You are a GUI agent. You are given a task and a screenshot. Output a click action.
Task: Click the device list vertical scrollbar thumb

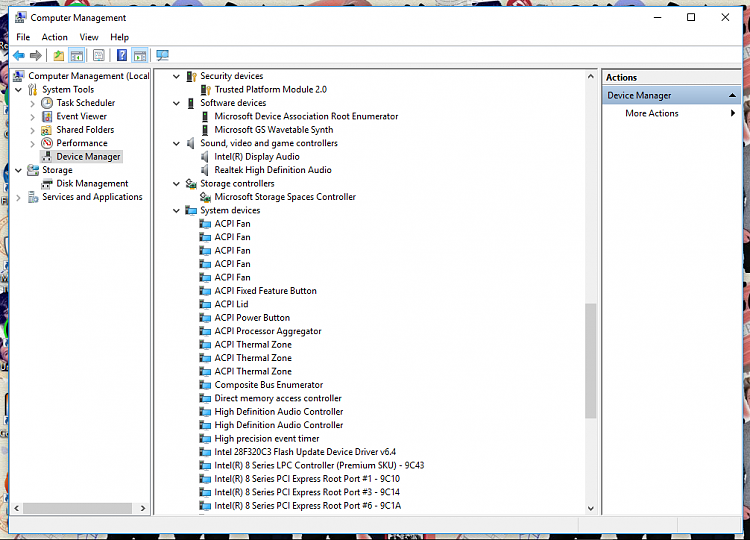[x=591, y=361]
